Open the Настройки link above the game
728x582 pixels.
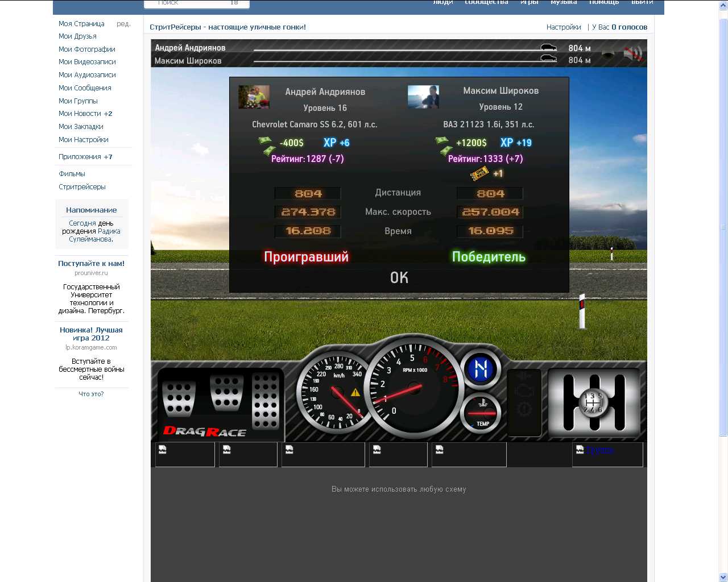(x=564, y=27)
